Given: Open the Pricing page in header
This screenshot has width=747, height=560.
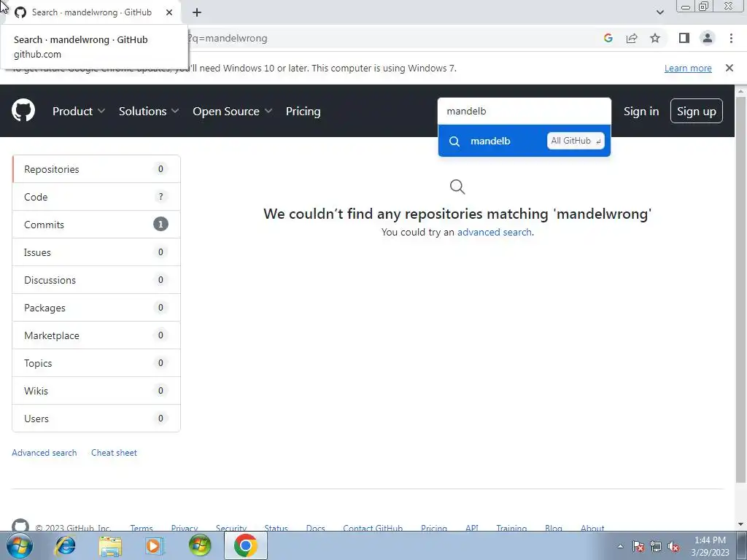Looking at the screenshot, I should click(303, 111).
